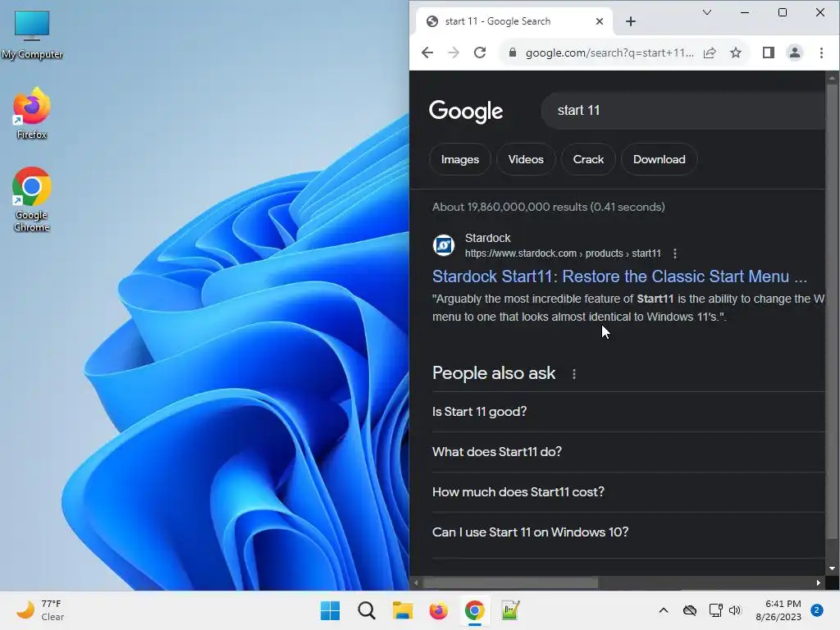
Task: Open Stardock Start11 result title link
Action: point(619,276)
